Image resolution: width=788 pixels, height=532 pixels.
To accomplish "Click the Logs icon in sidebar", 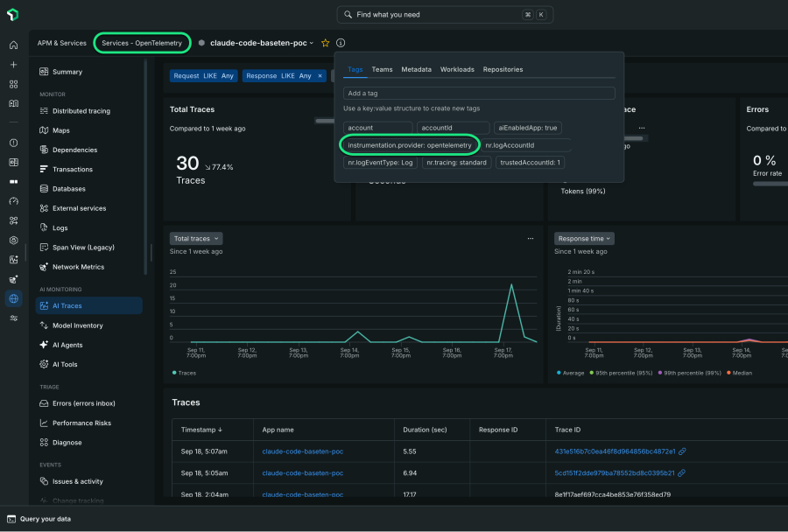I will 44,227.
